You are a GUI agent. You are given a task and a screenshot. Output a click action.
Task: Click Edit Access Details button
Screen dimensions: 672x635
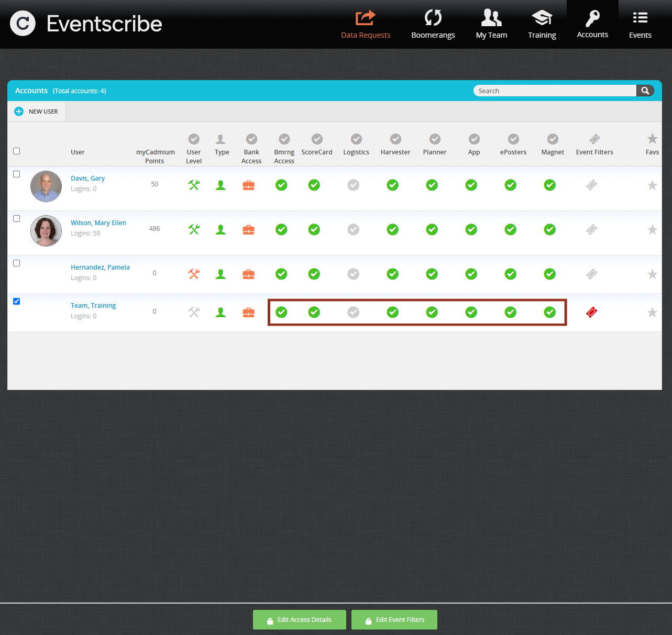(300, 620)
